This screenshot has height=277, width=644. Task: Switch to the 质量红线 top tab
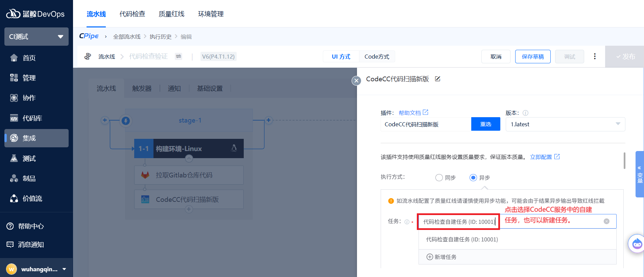click(x=171, y=14)
